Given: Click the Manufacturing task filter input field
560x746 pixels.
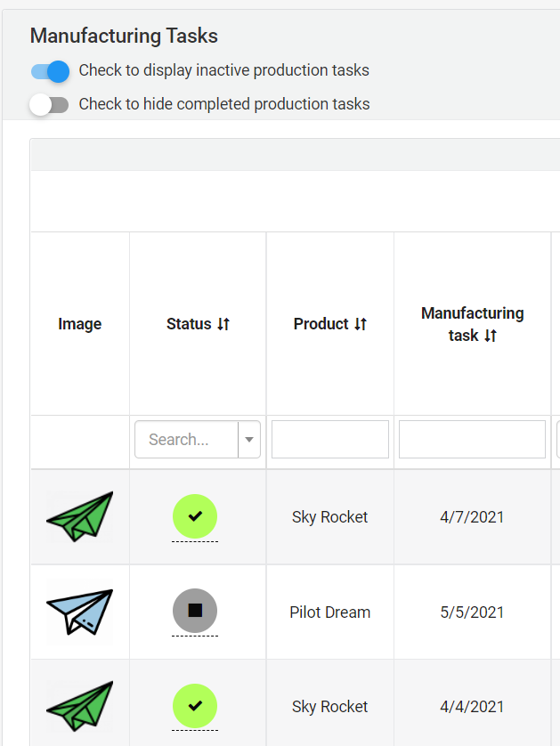Looking at the screenshot, I should pyautogui.click(x=472, y=440).
